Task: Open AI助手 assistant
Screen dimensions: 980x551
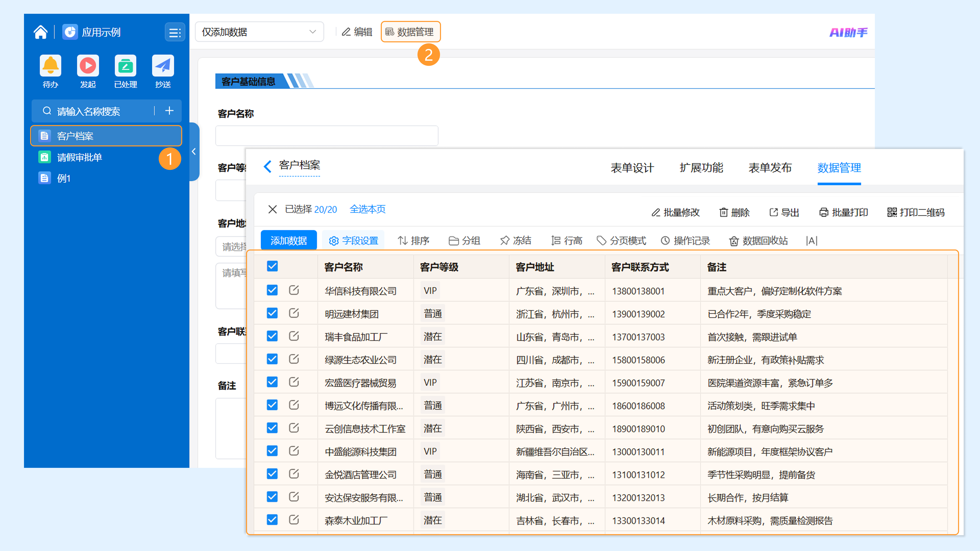Action: click(848, 32)
